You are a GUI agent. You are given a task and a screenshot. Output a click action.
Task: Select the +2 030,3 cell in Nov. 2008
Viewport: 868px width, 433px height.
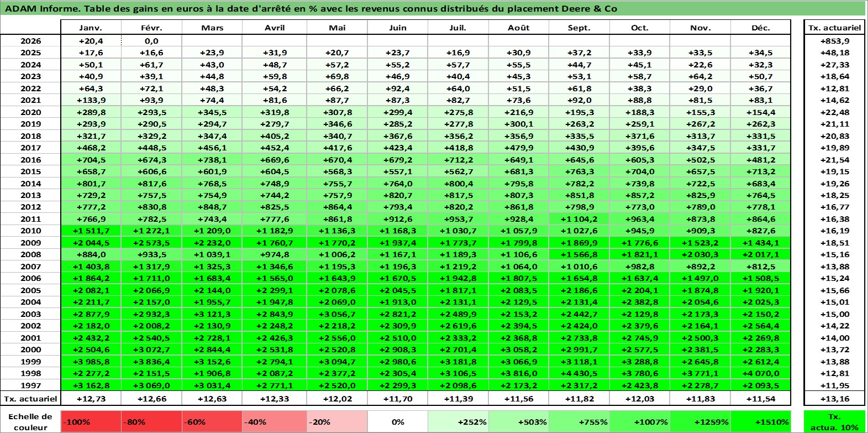tap(700, 254)
